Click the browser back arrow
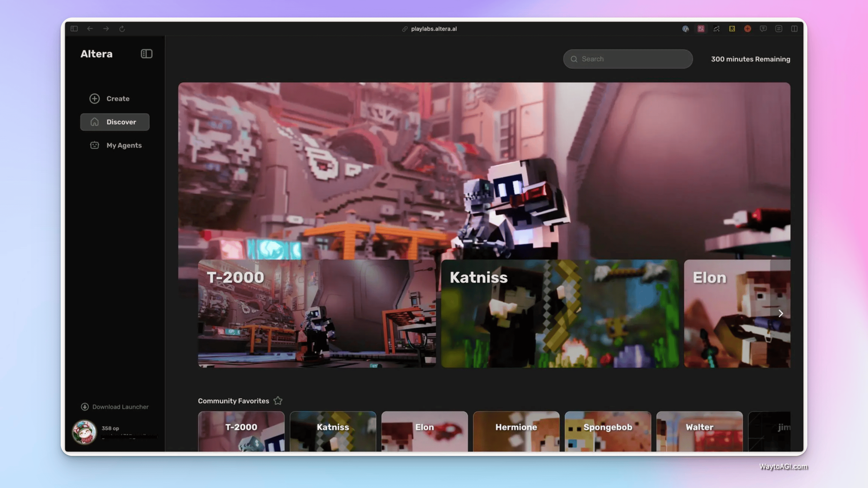 pos(90,29)
